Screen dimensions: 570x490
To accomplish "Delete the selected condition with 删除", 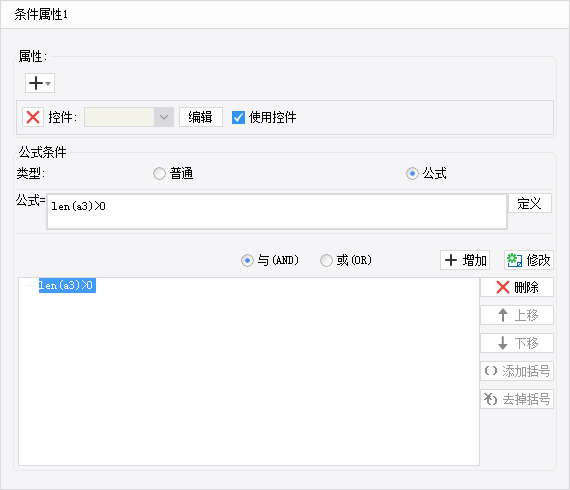I will 517,287.
